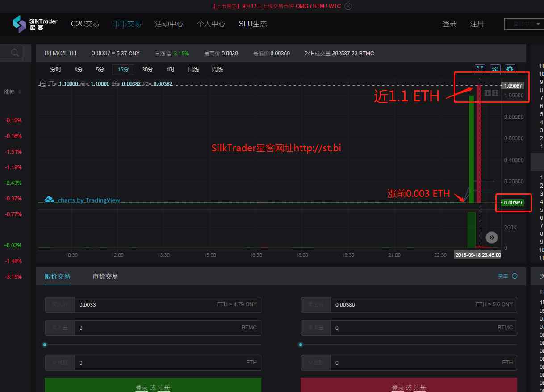Open the C2C交易 menu
Screen dimensions: 544x392
[85, 24]
